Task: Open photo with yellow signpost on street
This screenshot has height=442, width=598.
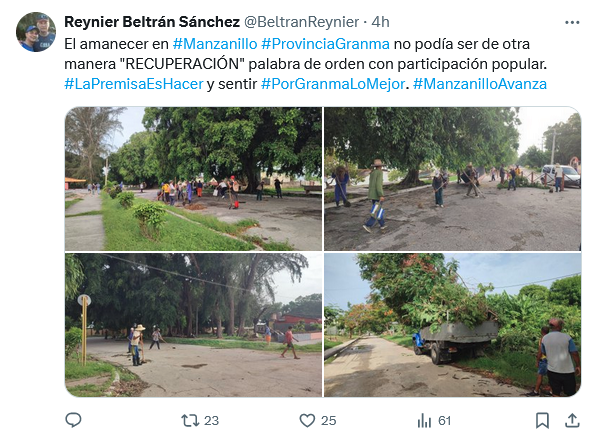Action: click(x=193, y=325)
